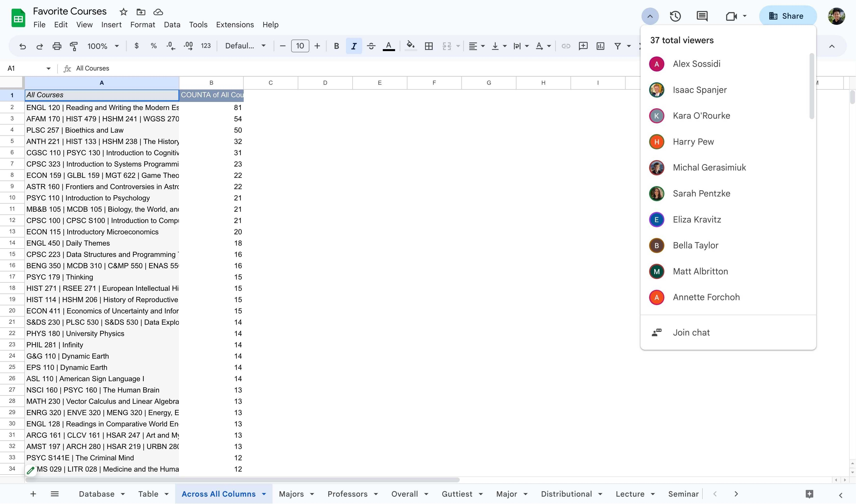Click the paint format roller icon

point(74,46)
